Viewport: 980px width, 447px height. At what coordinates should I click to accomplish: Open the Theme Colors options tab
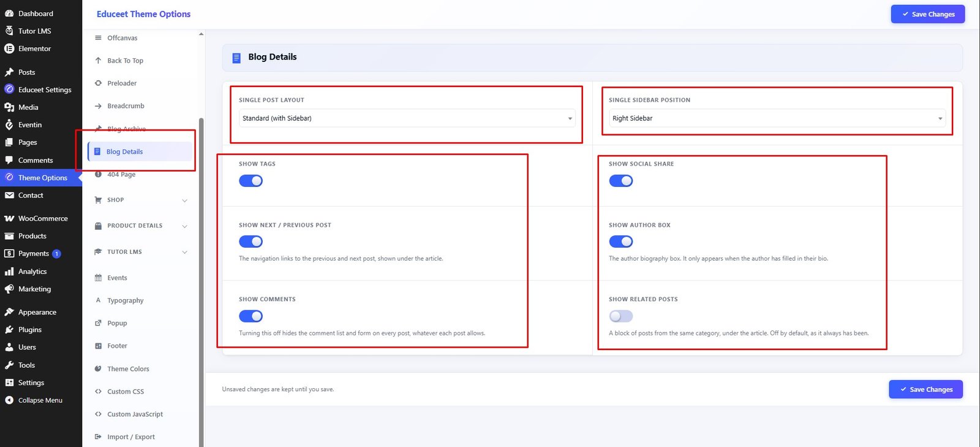click(x=140, y=369)
